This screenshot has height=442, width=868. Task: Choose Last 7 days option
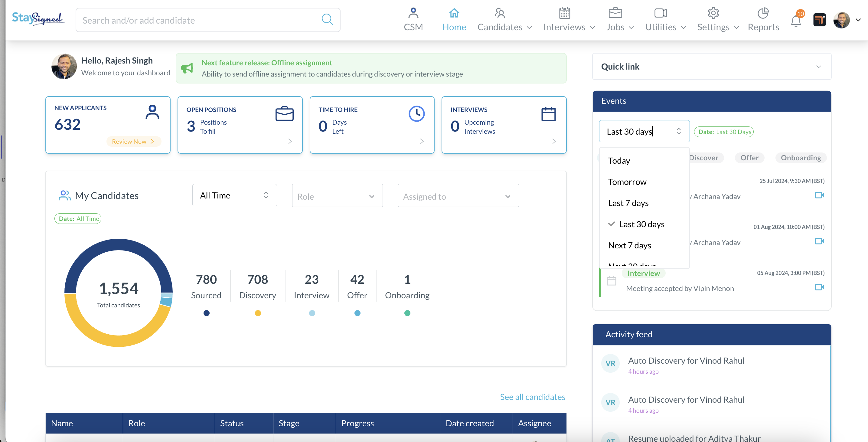tap(628, 203)
